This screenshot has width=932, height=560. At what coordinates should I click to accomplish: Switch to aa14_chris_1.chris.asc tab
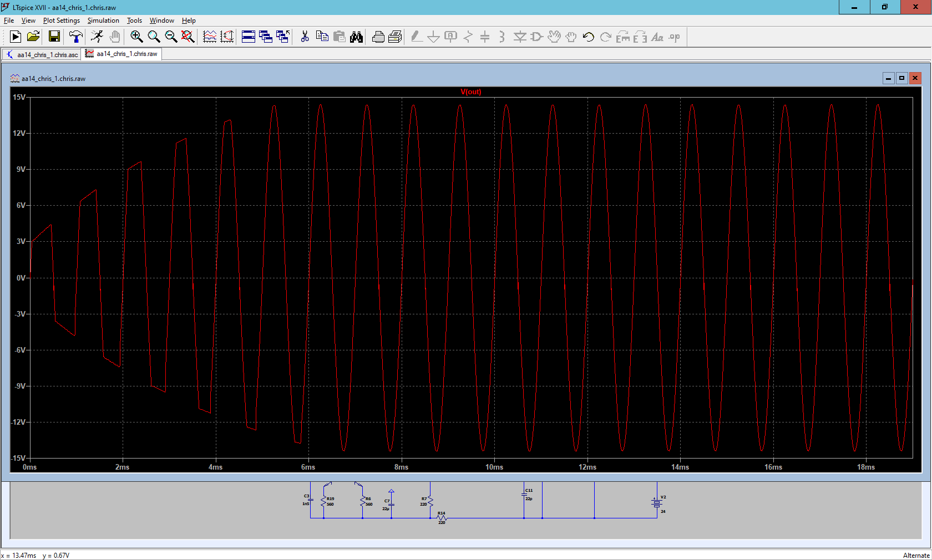click(x=42, y=54)
